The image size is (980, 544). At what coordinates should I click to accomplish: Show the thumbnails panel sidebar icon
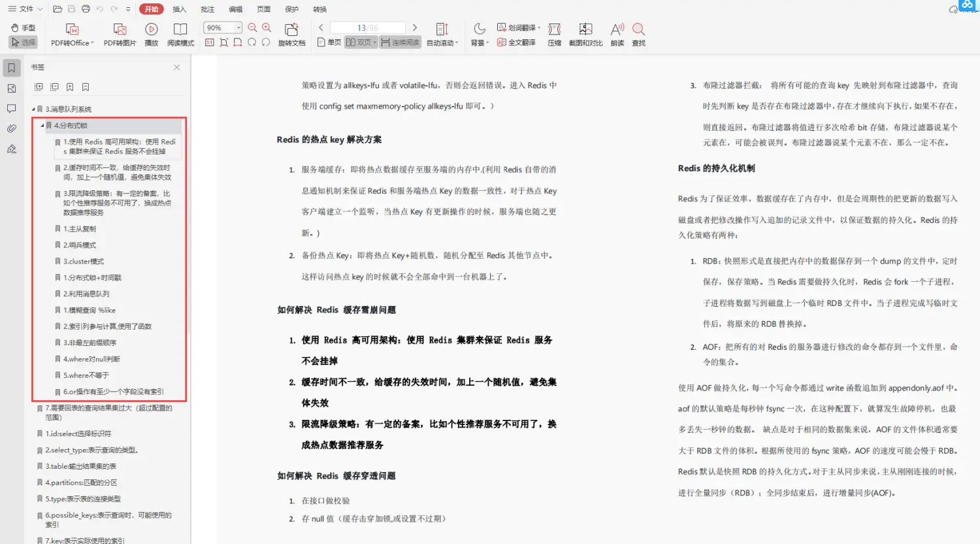[11, 88]
